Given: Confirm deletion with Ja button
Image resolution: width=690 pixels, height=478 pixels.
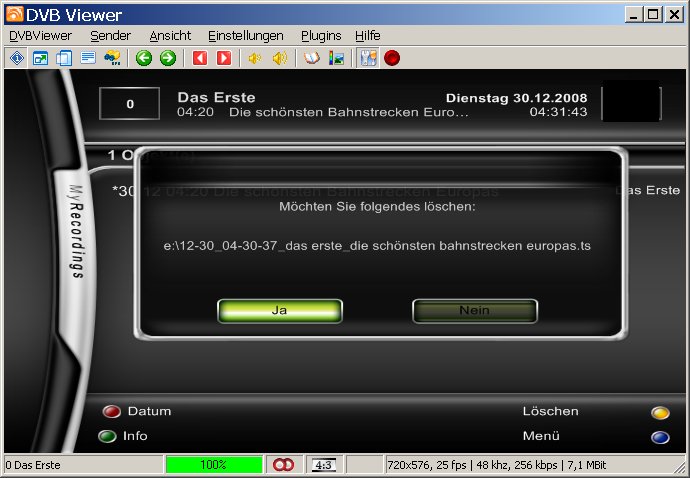Looking at the screenshot, I should (x=280, y=311).
